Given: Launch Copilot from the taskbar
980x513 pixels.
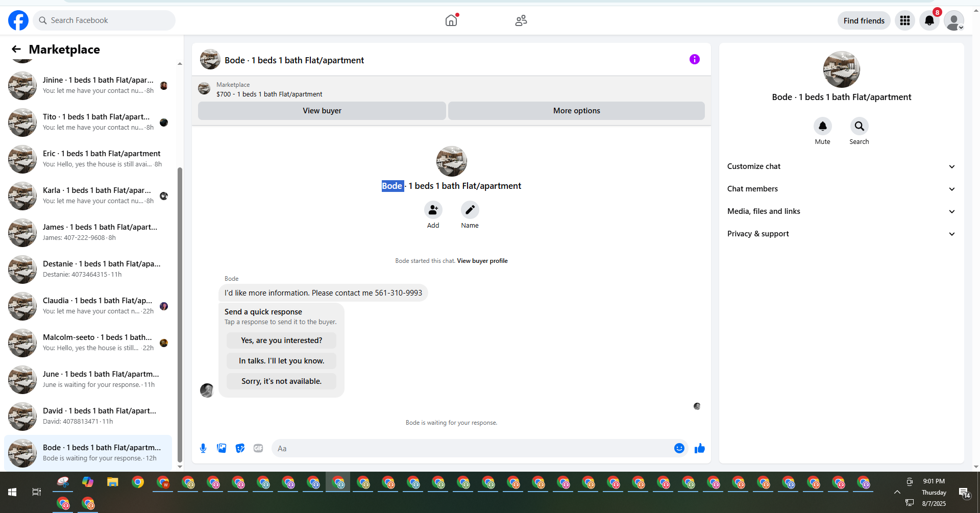Looking at the screenshot, I should [x=88, y=482].
